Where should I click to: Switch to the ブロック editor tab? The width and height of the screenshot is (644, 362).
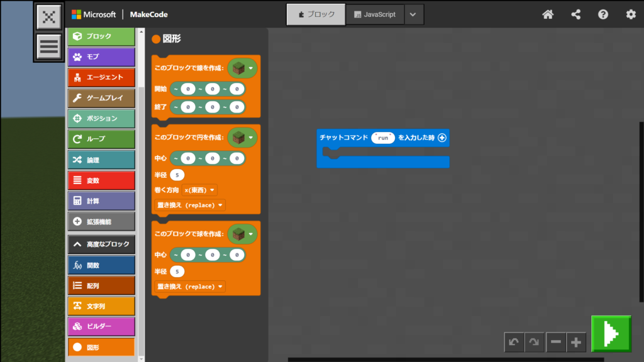(x=316, y=14)
